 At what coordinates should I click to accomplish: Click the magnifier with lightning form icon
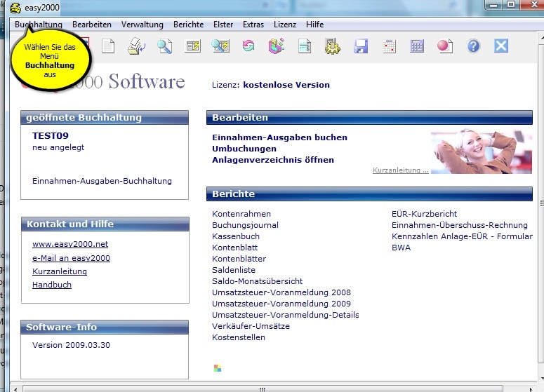pyautogui.click(x=220, y=46)
